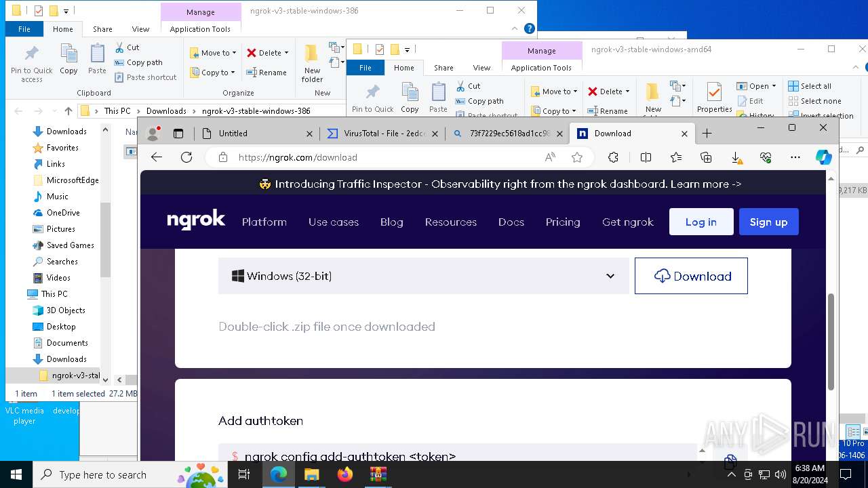Open the Resources nav menu

click(x=451, y=222)
